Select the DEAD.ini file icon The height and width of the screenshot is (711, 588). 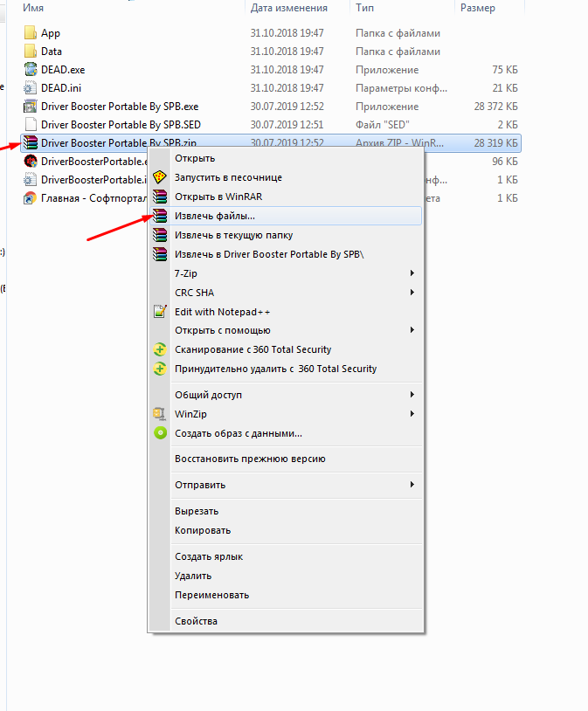pyautogui.click(x=30, y=88)
